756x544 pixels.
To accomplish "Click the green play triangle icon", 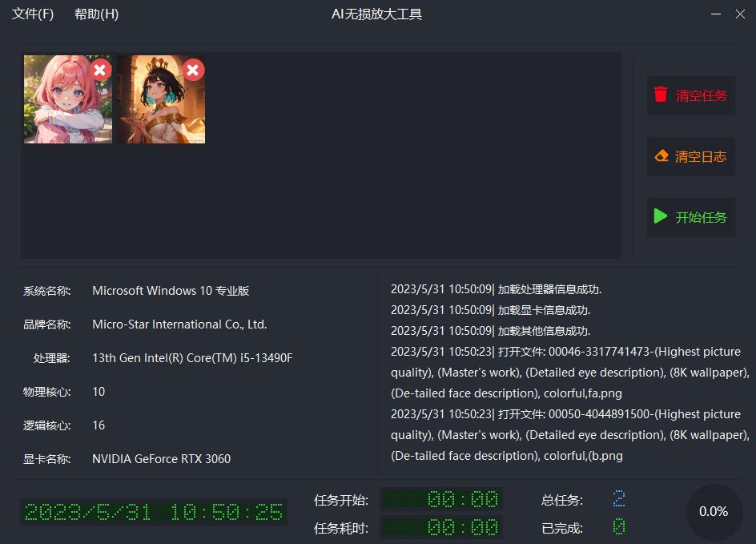I will click(661, 216).
